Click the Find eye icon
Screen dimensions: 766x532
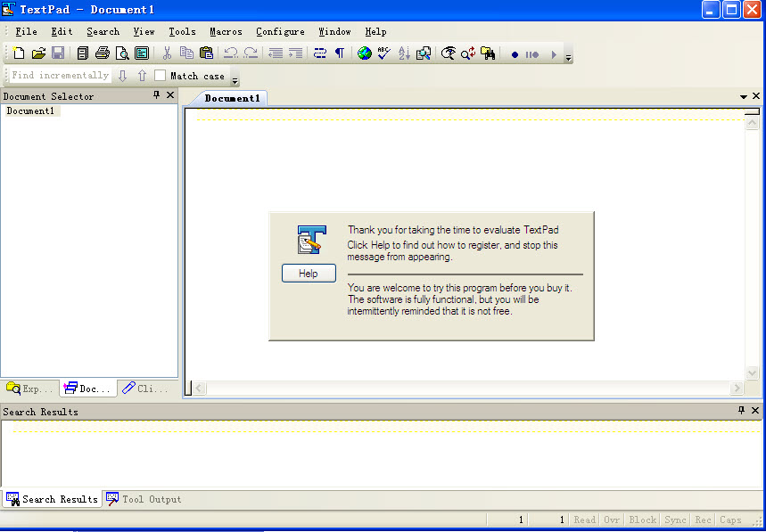tap(449, 53)
